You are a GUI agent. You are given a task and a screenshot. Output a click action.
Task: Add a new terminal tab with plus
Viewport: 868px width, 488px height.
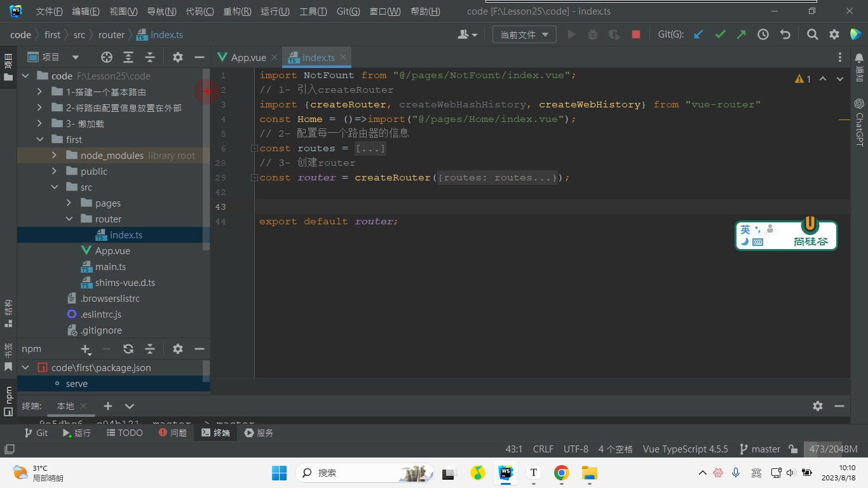pos(108,406)
